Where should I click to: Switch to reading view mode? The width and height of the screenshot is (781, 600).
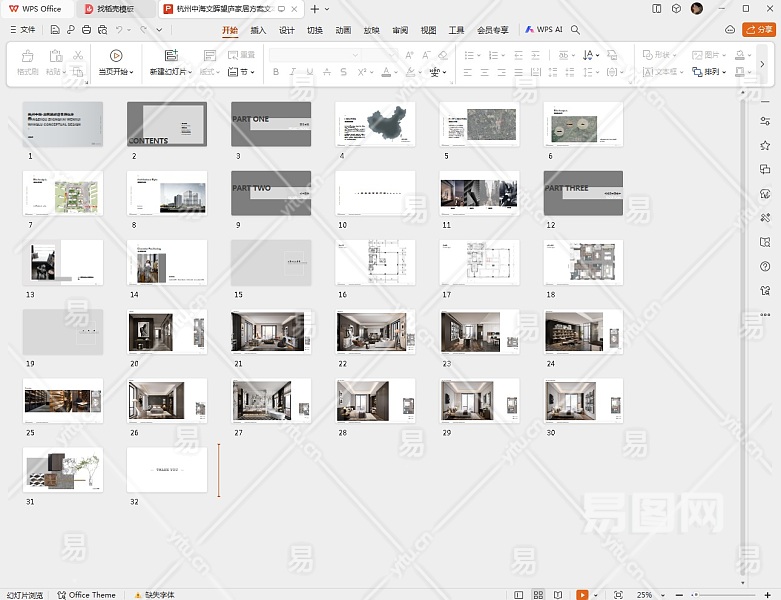click(x=557, y=594)
